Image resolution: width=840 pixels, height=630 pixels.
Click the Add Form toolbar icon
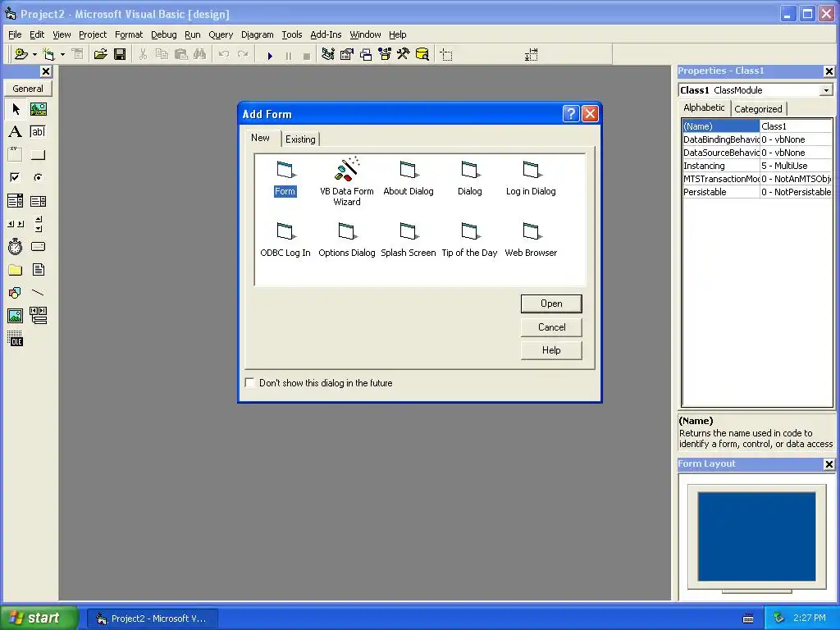point(48,54)
